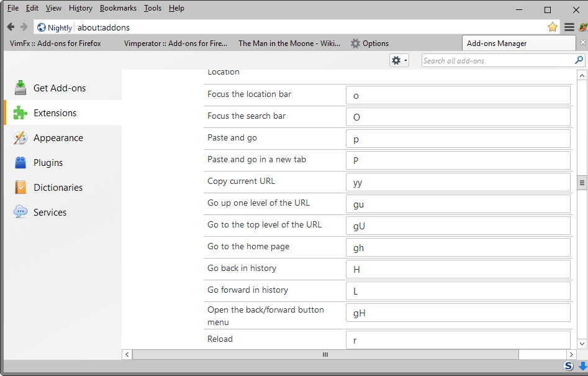This screenshot has width=588, height=376.
Task: Select Services in the sidebar
Action: click(x=63, y=212)
